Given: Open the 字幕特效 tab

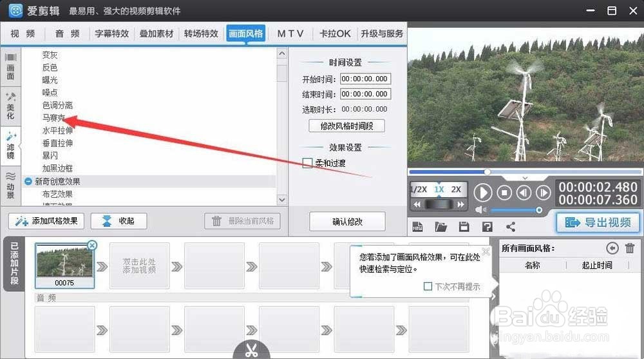Looking at the screenshot, I should click(111, 34).
